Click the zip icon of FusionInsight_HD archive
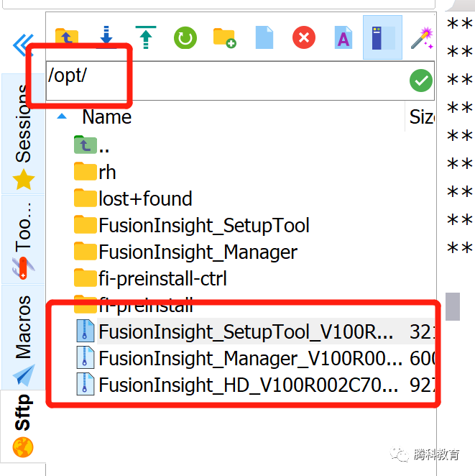 tap(86, 384)
